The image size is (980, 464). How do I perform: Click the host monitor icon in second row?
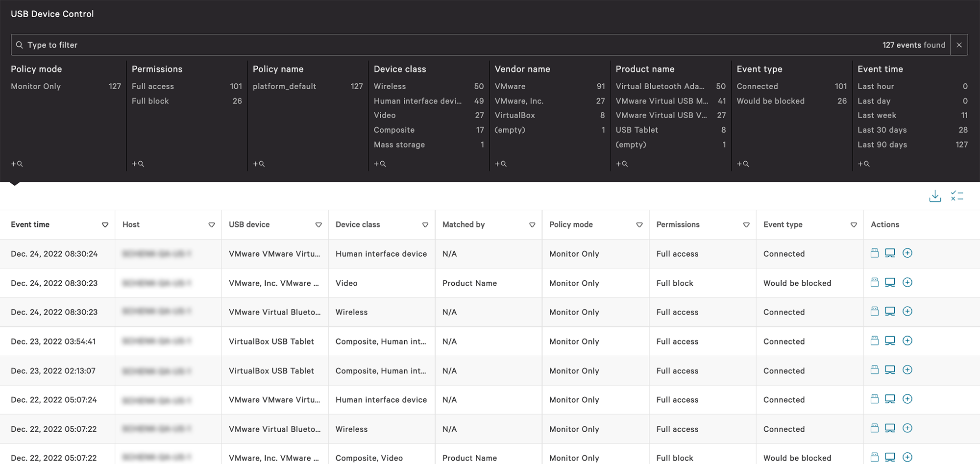coord(890,283)
